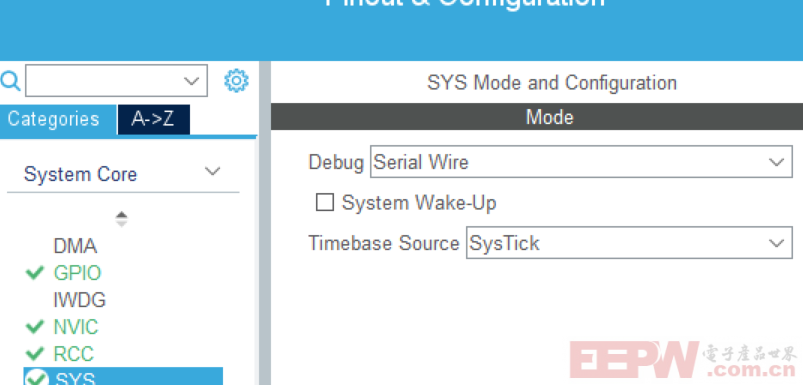The width and height of the screenshot is (803, 385).
Task: Select the RCC item
Action: point(74,353)
